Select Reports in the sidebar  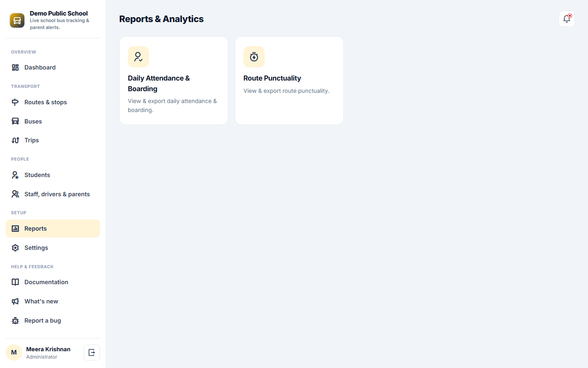53,229
